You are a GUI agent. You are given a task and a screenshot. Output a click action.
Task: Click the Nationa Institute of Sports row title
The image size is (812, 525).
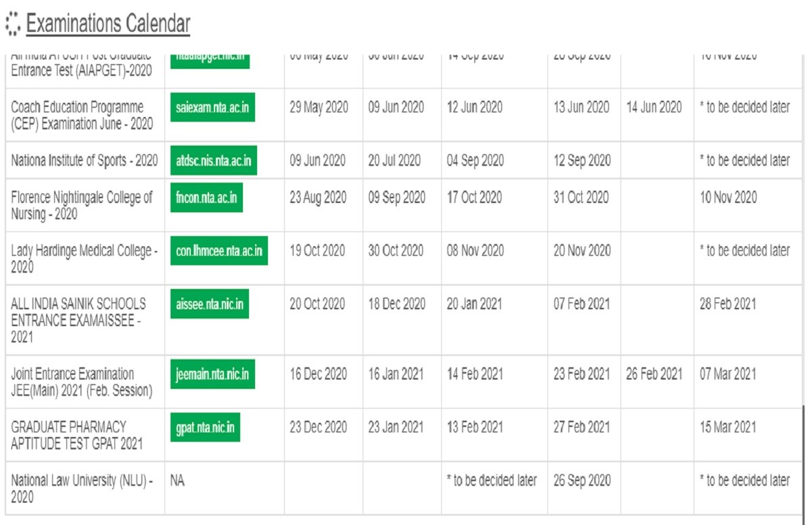coord(85,161)
